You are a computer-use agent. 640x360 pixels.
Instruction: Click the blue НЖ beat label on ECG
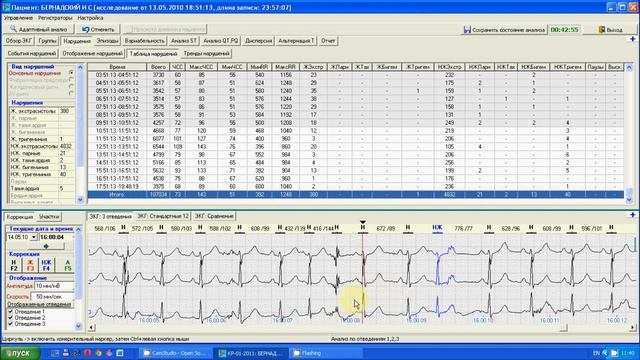click(x=437, y=228)
